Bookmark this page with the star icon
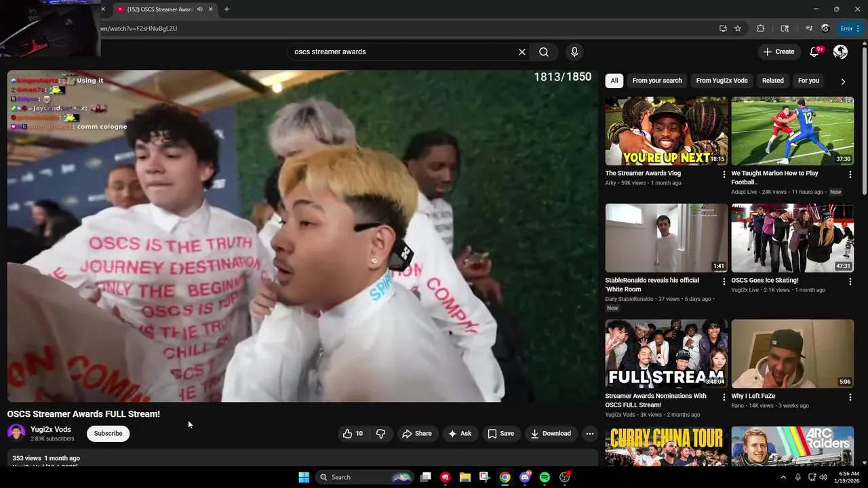Screen dimensions: 868x488 click(738, 28)
